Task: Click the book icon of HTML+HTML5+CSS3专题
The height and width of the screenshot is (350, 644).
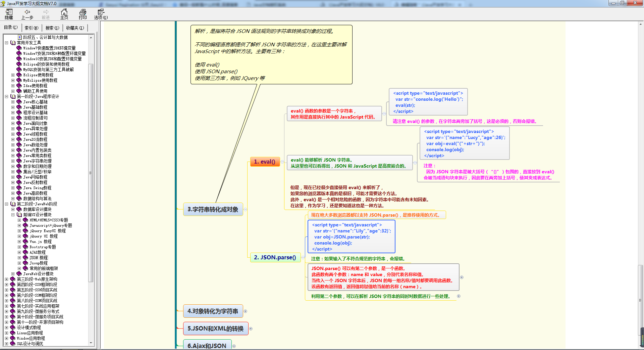Action: coord(25,220)
